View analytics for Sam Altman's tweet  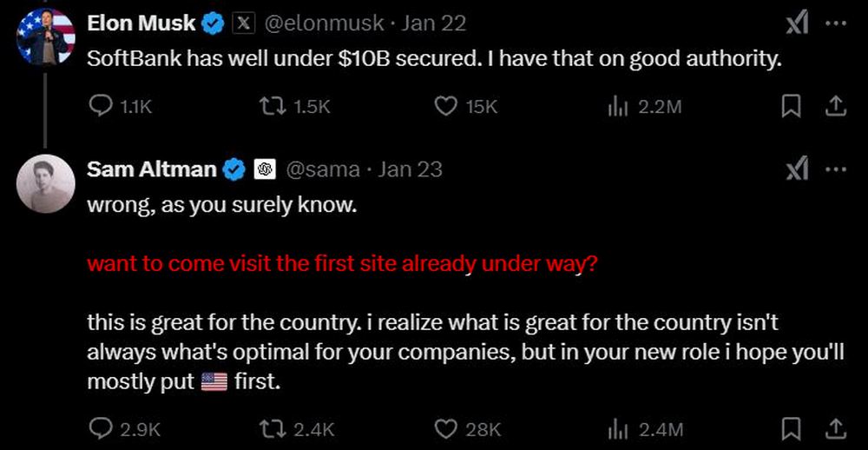click(617, 428)
